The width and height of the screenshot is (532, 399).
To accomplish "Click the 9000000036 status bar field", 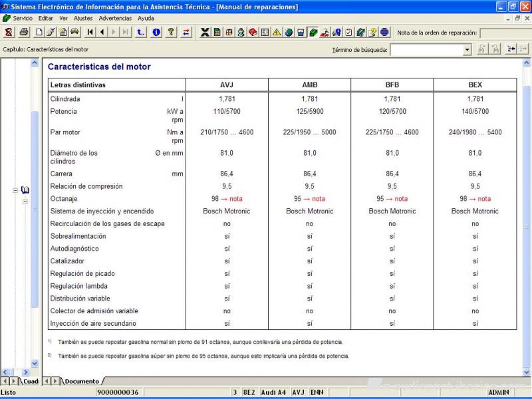I will (x=118, y=392).
